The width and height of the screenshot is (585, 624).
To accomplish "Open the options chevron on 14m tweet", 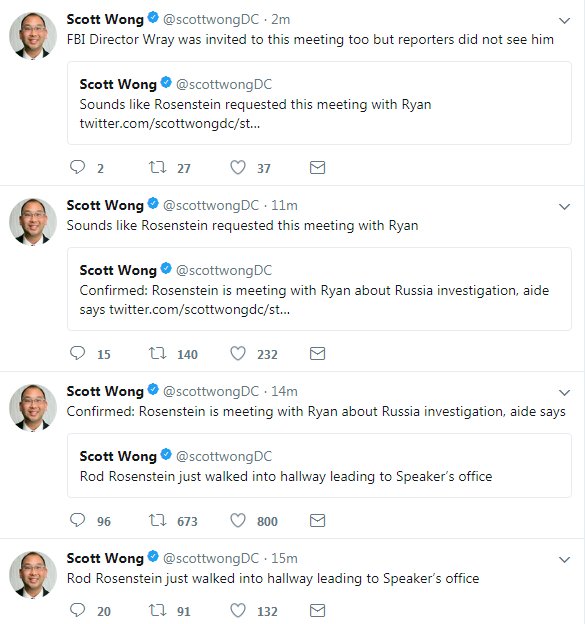I will 564,392.
